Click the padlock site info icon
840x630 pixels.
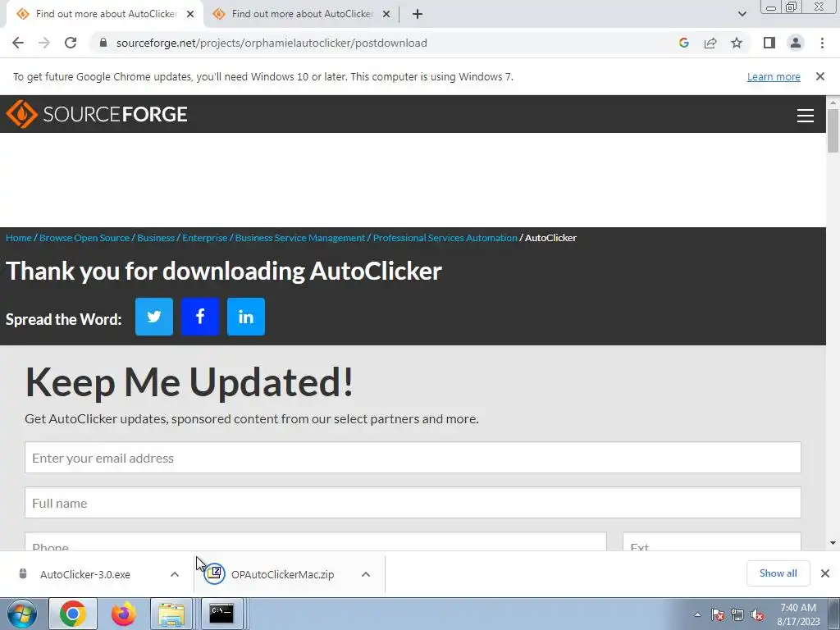(103, 43)
